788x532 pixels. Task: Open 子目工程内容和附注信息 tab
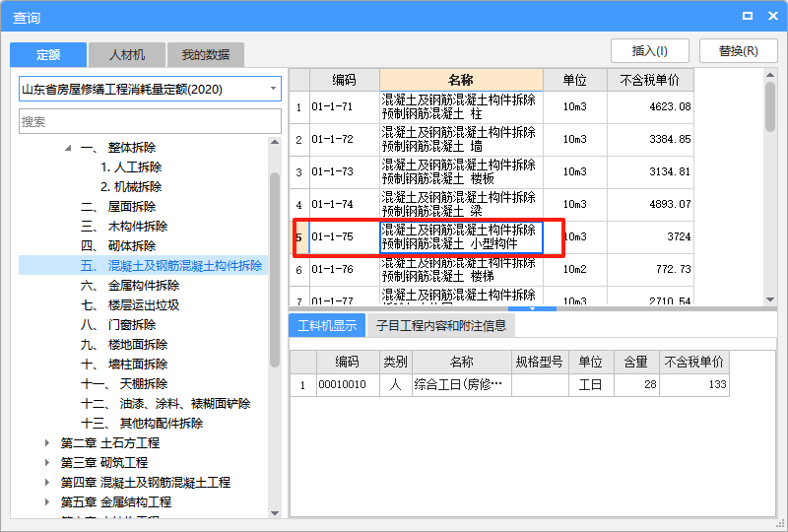tap(440, 326)
